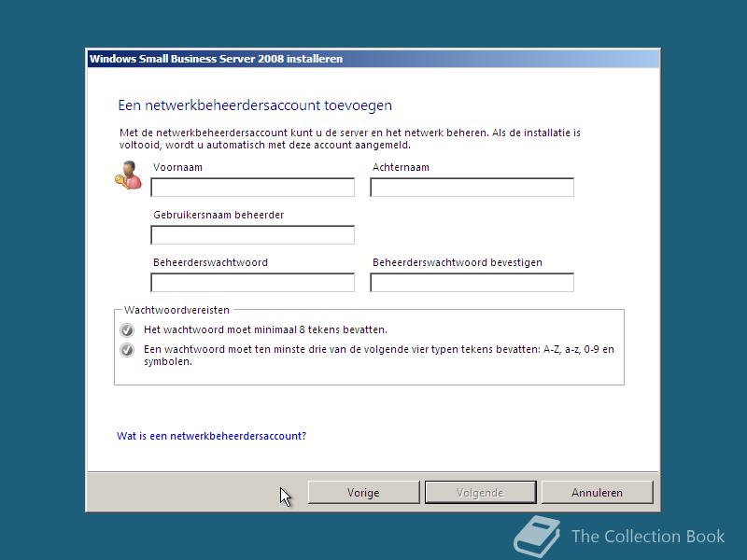Go back with the Vorige button

point(363,493)
